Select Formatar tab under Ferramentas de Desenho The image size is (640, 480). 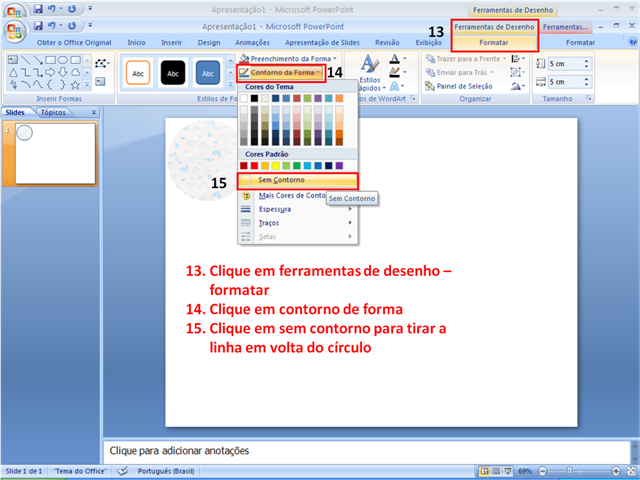(x=494, y=42)
